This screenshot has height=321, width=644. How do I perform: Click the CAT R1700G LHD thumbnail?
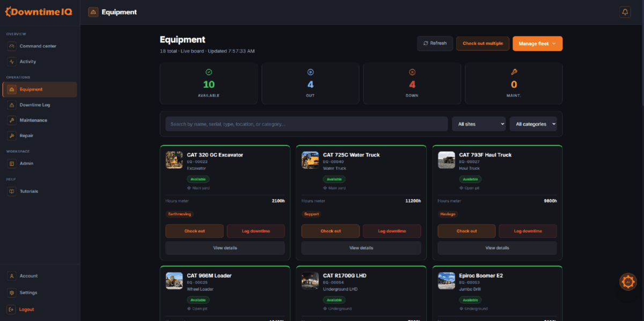coord(310,281)
